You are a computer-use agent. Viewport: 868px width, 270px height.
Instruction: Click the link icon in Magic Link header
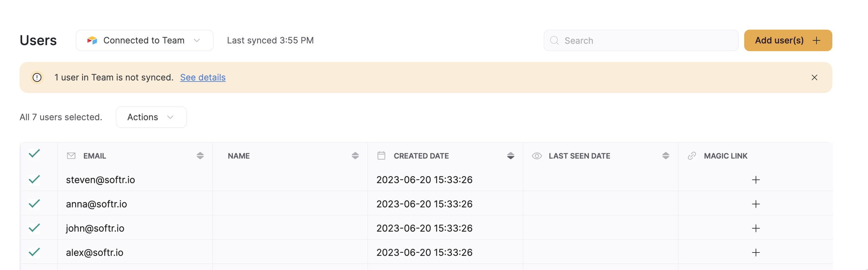pos(692,156)
